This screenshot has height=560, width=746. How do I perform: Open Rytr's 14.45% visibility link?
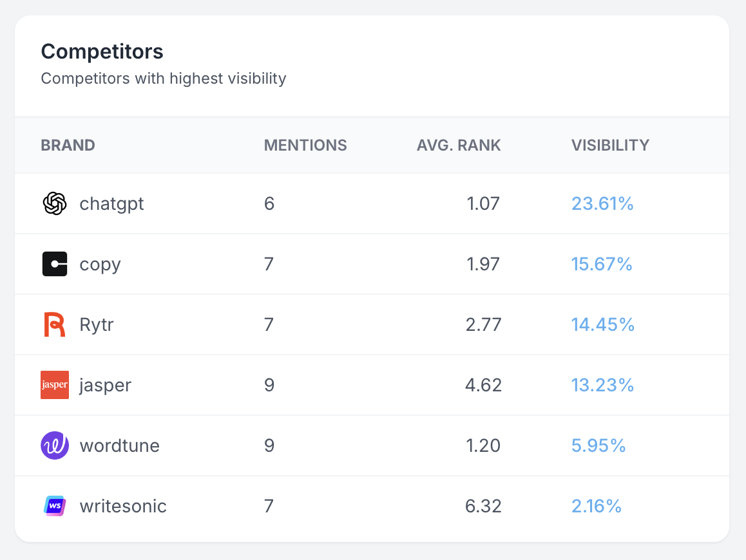[603, 324]
